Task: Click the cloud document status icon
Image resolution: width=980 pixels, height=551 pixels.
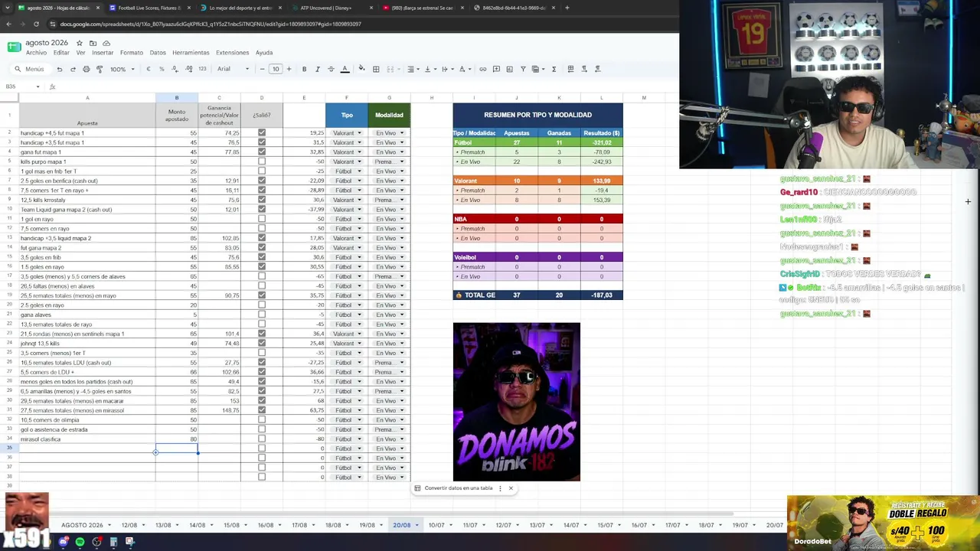Action: point(106,43)
